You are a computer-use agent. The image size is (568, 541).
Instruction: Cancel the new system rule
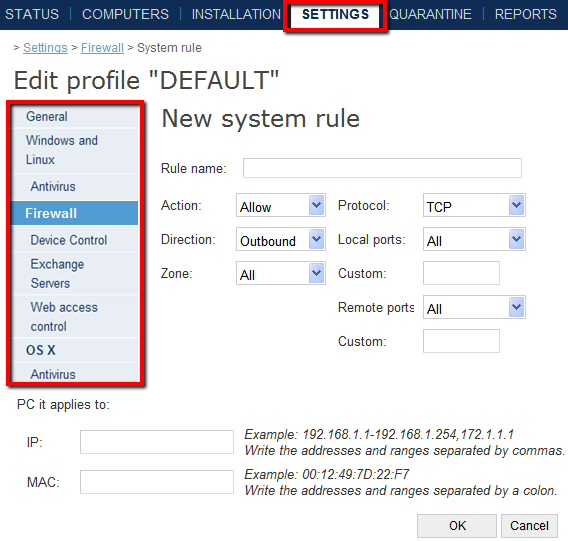click(529, 526)
